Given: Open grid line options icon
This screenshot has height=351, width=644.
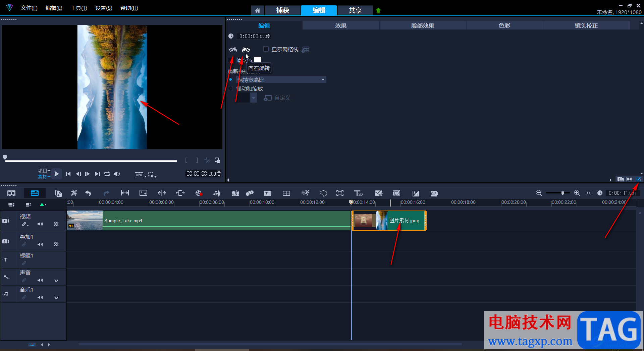Looking at the screenshot, I should (x=305, y=50).
